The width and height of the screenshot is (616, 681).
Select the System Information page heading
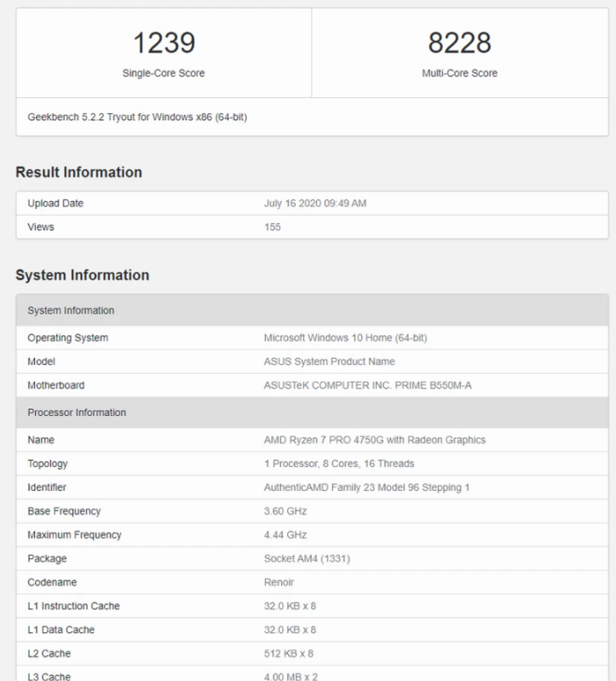[82, 275]
